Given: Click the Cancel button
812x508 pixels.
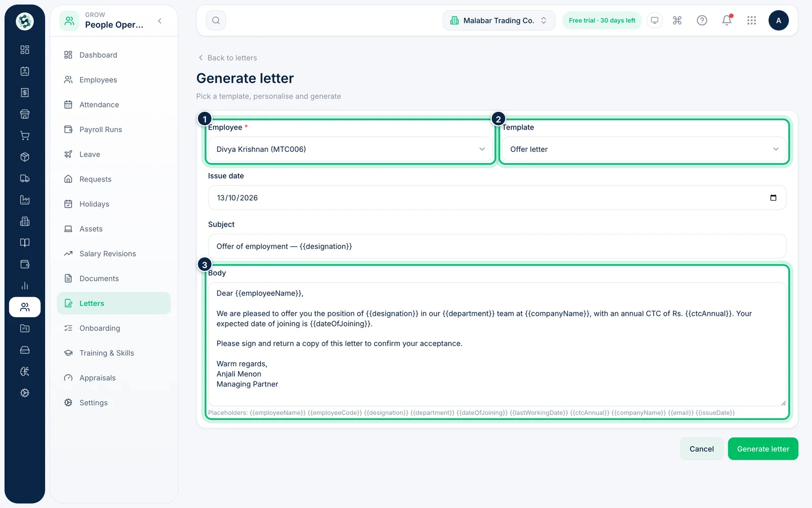Looking at the screenshot, I should [x=701, y=449].
